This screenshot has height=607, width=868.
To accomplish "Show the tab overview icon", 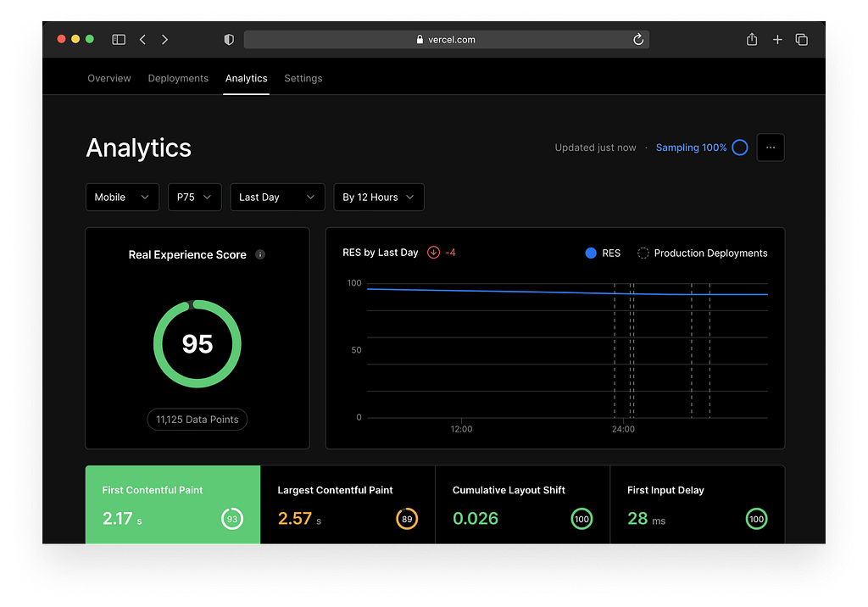I will coord(802,39).
